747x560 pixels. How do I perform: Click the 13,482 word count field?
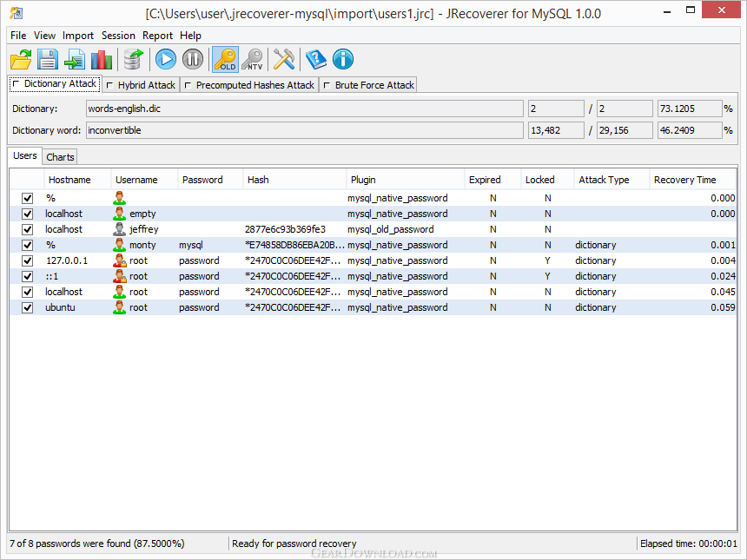click(x=556, y=130)
